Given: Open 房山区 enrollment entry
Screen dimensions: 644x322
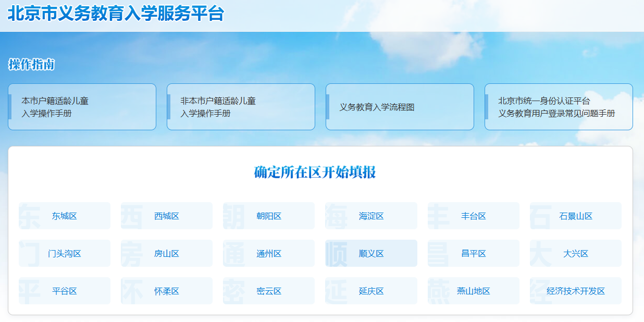Looking at the screenshot, I should click(167, 253).
